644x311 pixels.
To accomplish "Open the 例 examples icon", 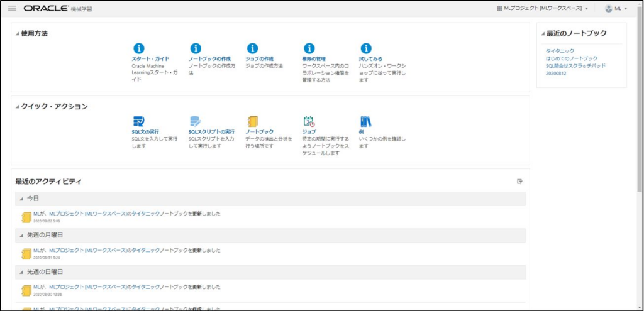I will (x=365, y=121).
